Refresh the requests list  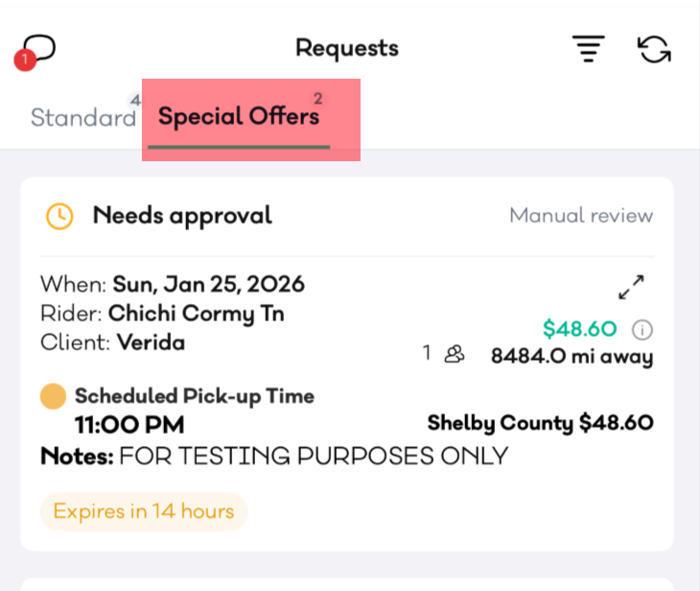[654, 49]
